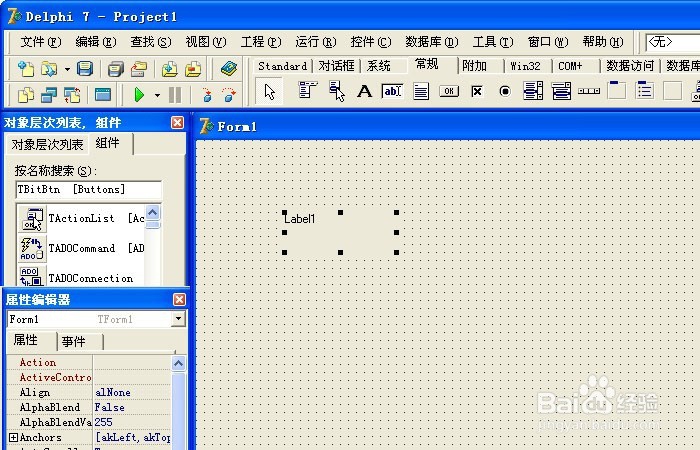Switch to the Win32 palette tab
This screenshot has width=700, height=450.
click(525, 66)
